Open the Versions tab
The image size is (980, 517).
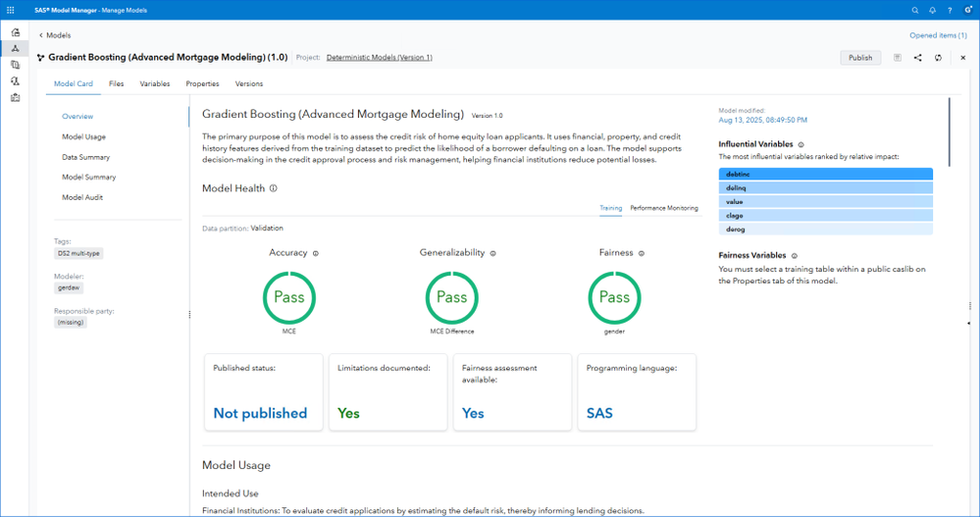[x=249, y=83]
